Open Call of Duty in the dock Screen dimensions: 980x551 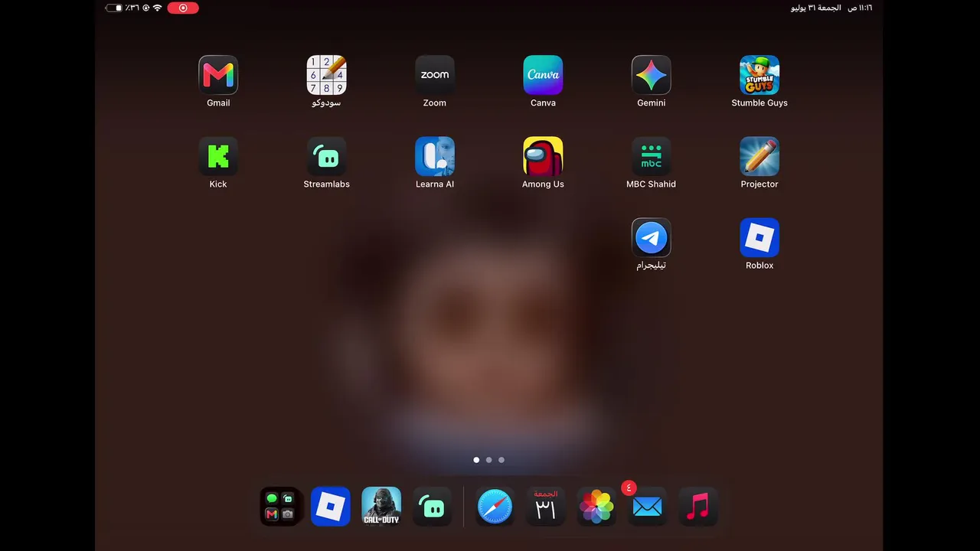[x=381, y=507]
